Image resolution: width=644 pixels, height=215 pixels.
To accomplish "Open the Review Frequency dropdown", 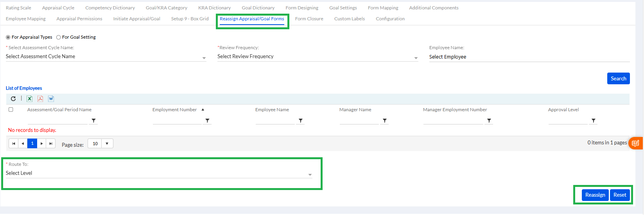I will coord(416,58).
